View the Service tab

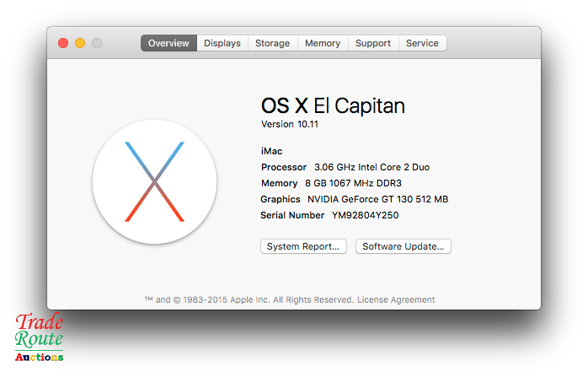click(422, 43)
